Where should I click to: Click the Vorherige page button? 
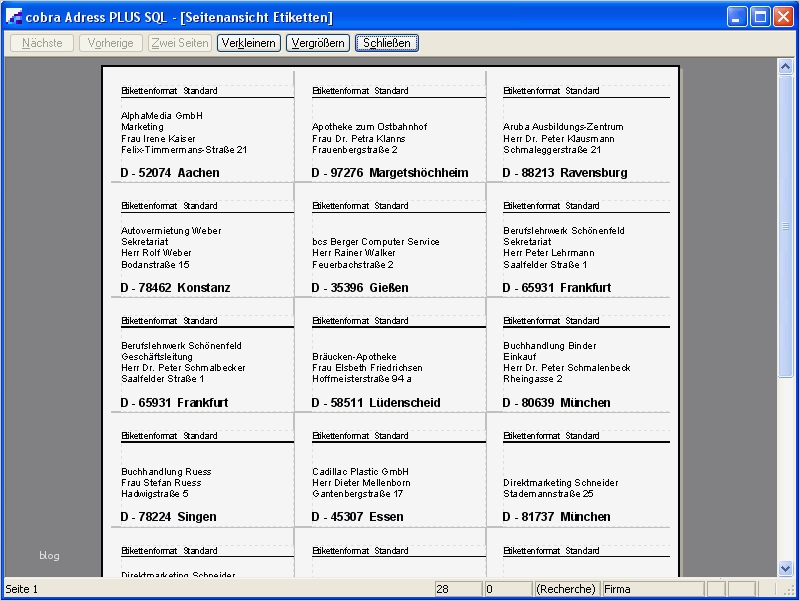pos(111,43)
